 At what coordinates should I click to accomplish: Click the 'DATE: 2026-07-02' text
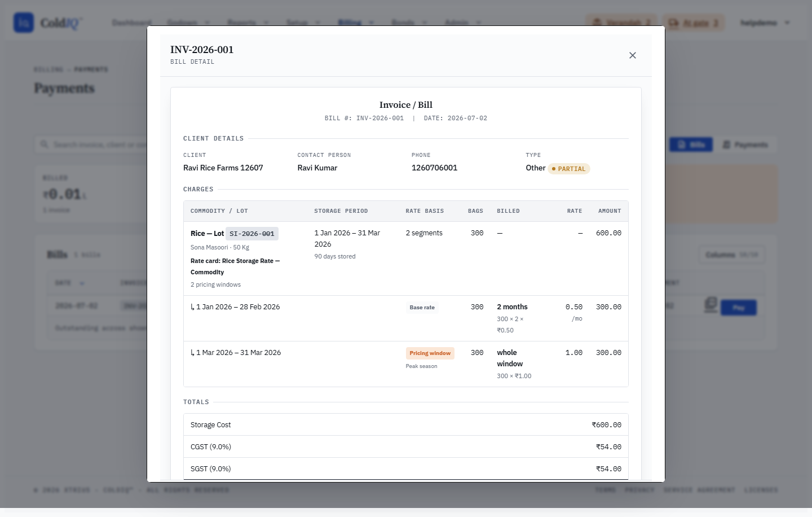456,119
